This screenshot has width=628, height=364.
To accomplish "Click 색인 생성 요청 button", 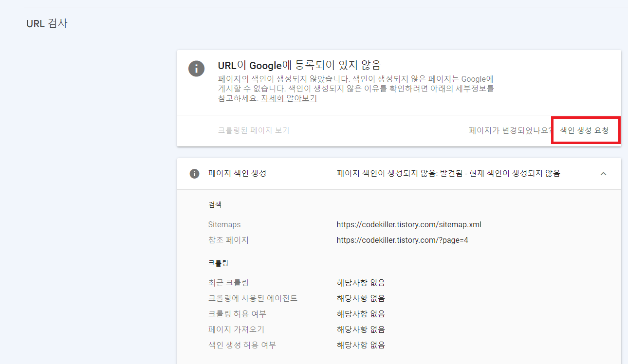I will 584,130.
